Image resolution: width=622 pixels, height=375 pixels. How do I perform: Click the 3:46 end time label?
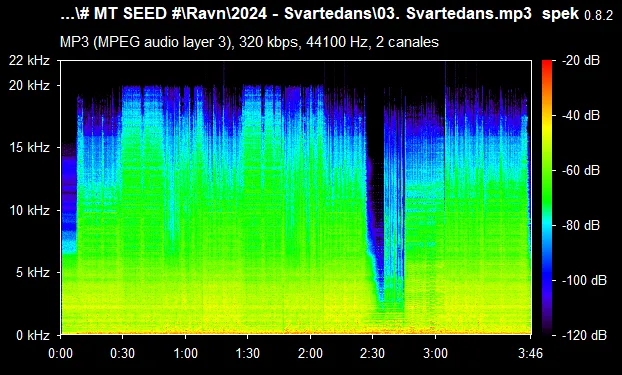[530, 353]
